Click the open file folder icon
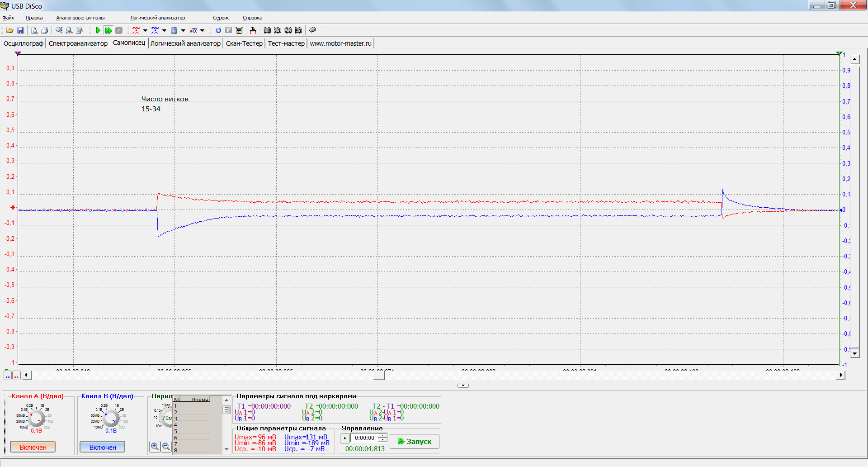This screenshot has height=467, width=868. [x=9, y=30]
